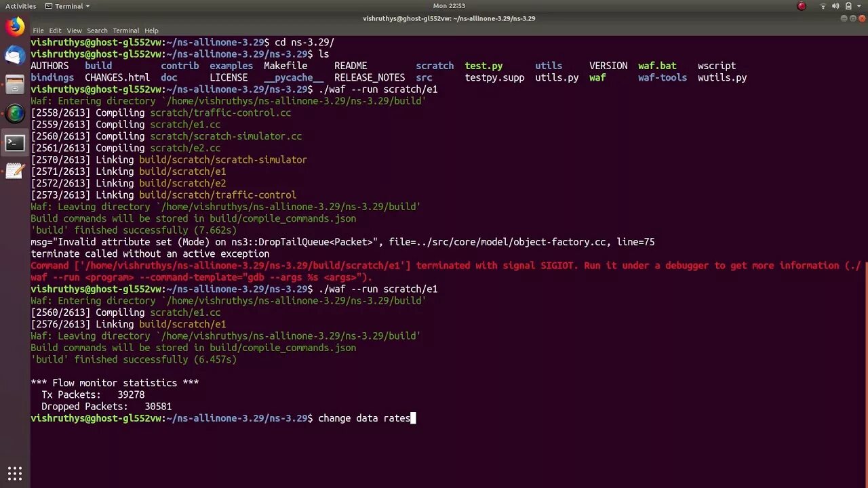Open the Search menu

click(97, 30)
